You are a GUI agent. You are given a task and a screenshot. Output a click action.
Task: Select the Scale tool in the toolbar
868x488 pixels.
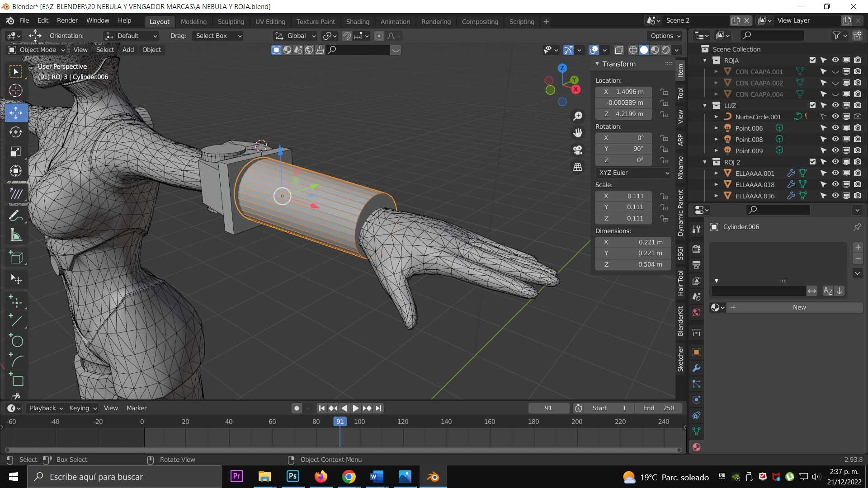coord(16,151)
